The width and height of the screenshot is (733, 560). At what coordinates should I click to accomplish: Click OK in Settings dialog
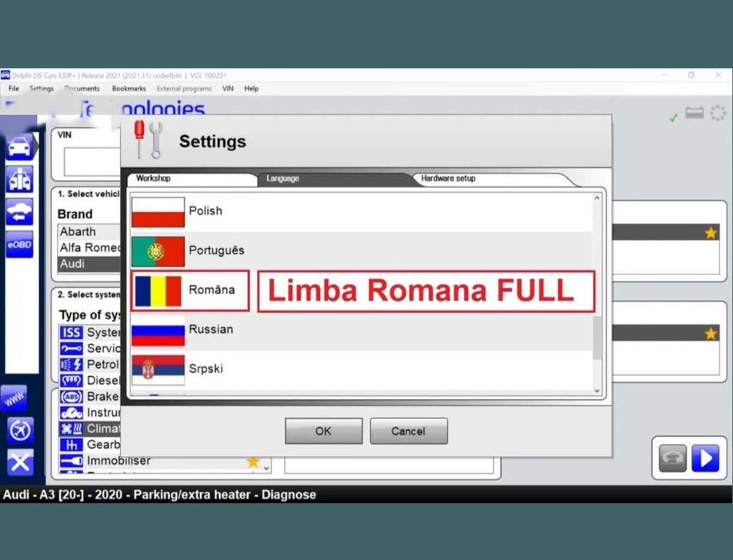pos(323,431)
